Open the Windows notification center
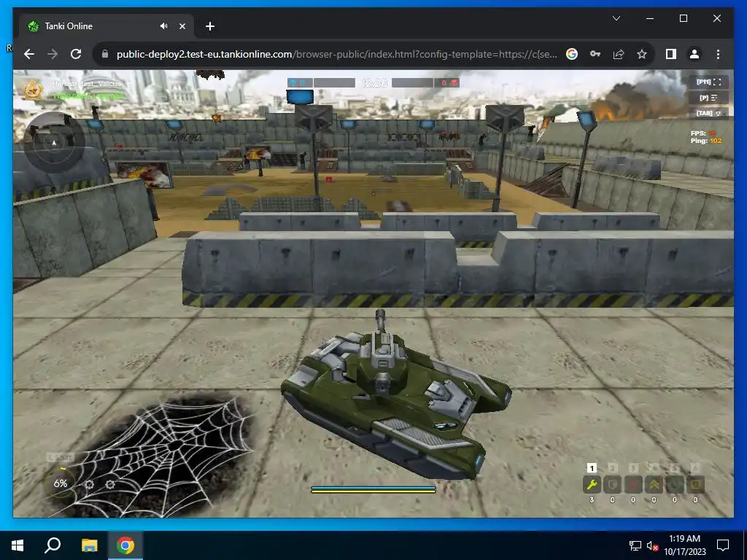 tap(723, 545)
